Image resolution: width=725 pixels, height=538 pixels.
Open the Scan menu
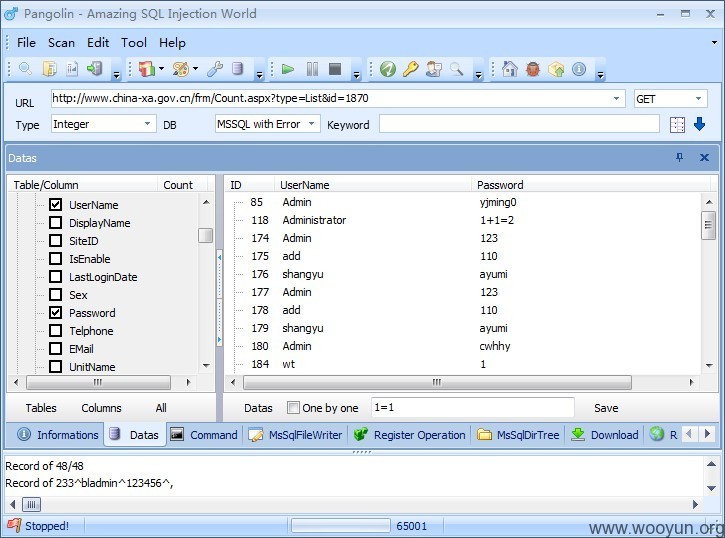[x=61, y=43]
